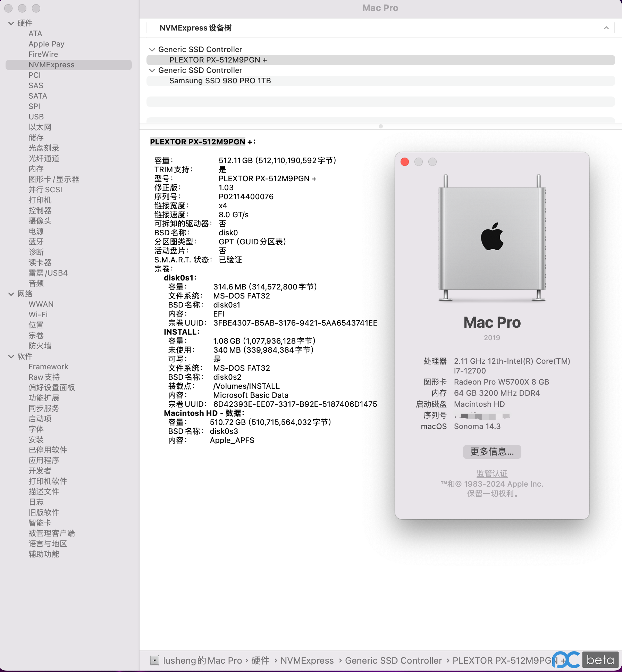Click mount point /Volumes/INSTALL value
Viewport: 622px width, 672px height.
point(246,386)
